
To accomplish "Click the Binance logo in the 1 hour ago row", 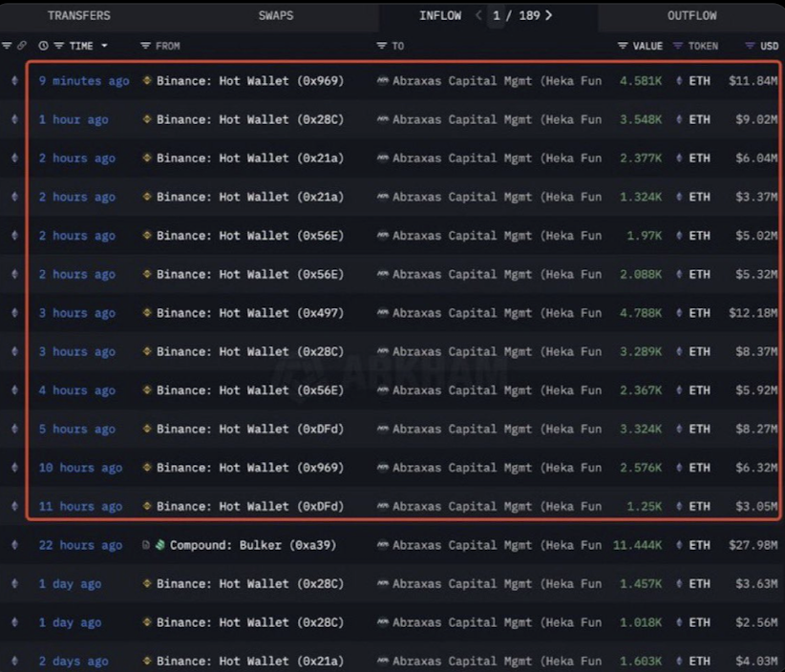I will (x=147, y=119).
